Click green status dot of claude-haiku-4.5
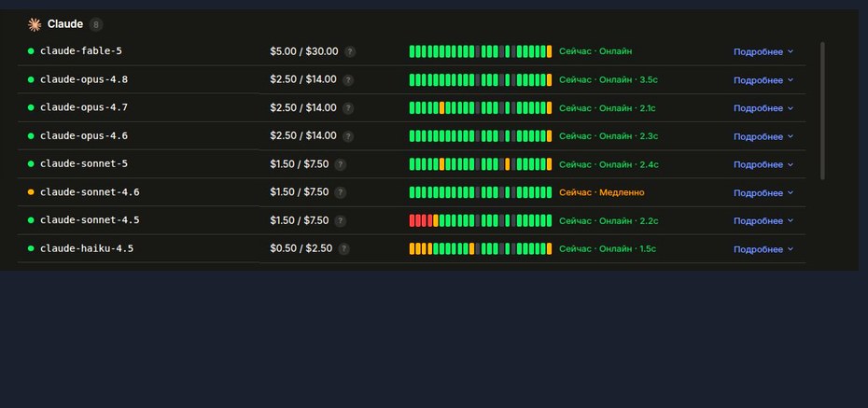The height and width of the screenshot is (408, 868). (31, 248)
